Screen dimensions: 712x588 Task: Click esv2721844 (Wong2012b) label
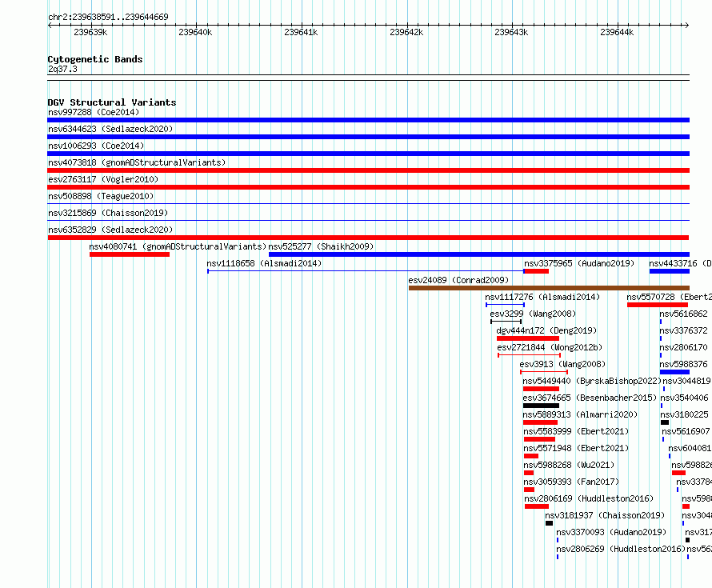550,347
